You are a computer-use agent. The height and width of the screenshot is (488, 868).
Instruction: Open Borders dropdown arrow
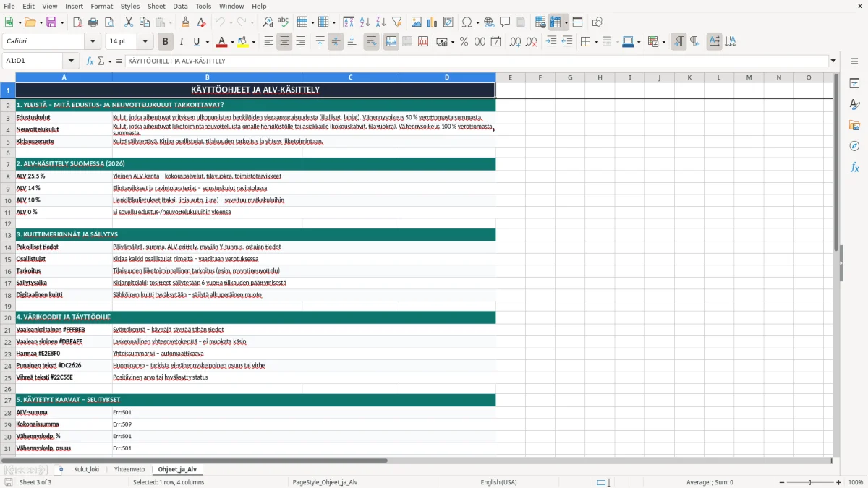tap(596, 42)
